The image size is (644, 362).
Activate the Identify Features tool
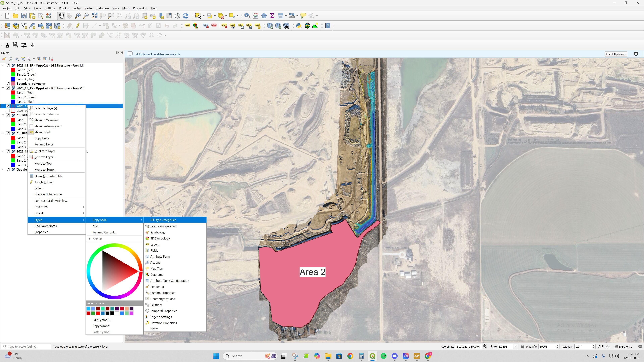247,16
